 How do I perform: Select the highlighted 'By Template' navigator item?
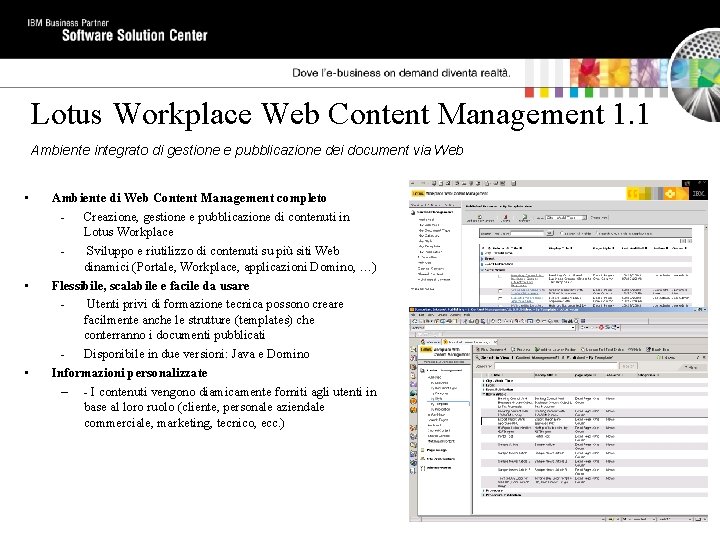click(448, 404)
